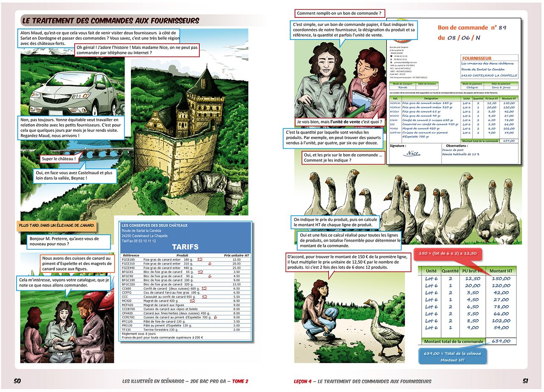544x392 pixels.
Task: Select the "Super le château !" speech bubble
Action: click(59, 159)
